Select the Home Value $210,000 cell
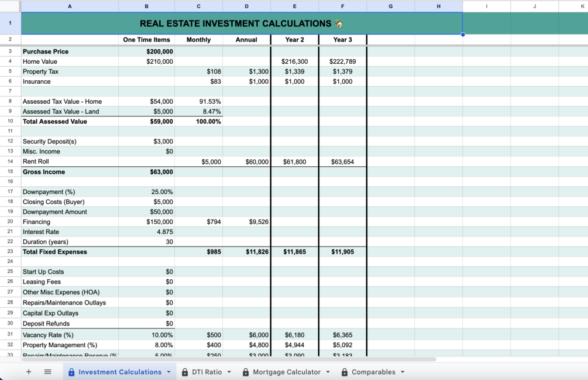This screenshot has height=380, width=588. pyautogui.click(x=147, y=61)
